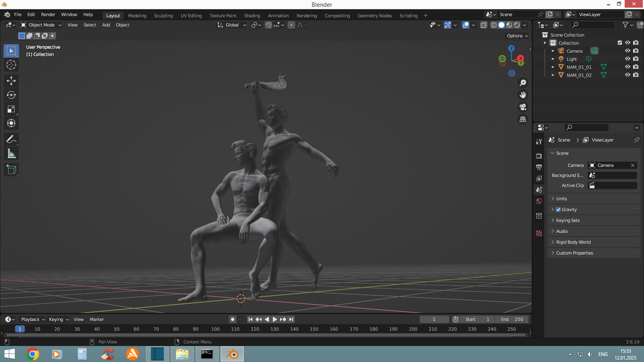The image size is (644, 362).
Task: Switch to wireframe viewport shading
Action: point(494,25)
